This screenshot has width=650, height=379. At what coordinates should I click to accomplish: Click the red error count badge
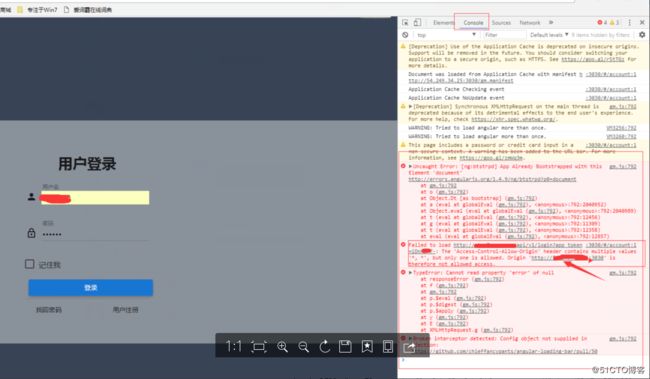click(602, 22)
